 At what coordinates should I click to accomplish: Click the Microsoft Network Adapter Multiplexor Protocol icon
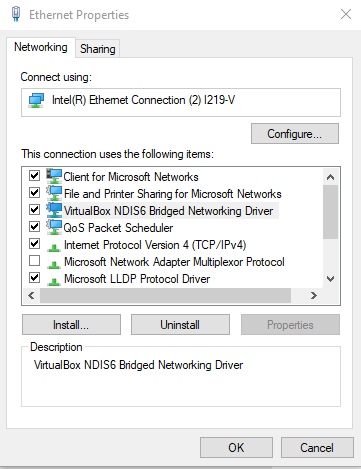tap(54, 264)
